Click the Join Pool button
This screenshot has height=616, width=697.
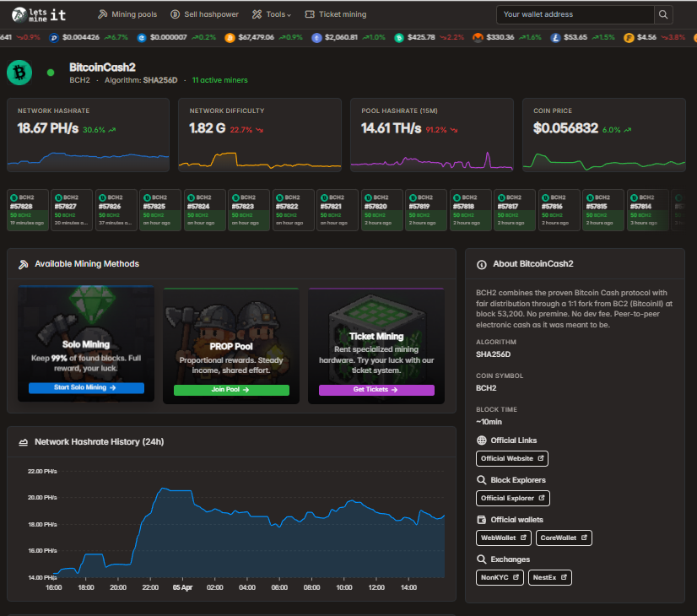click(230, 388)
